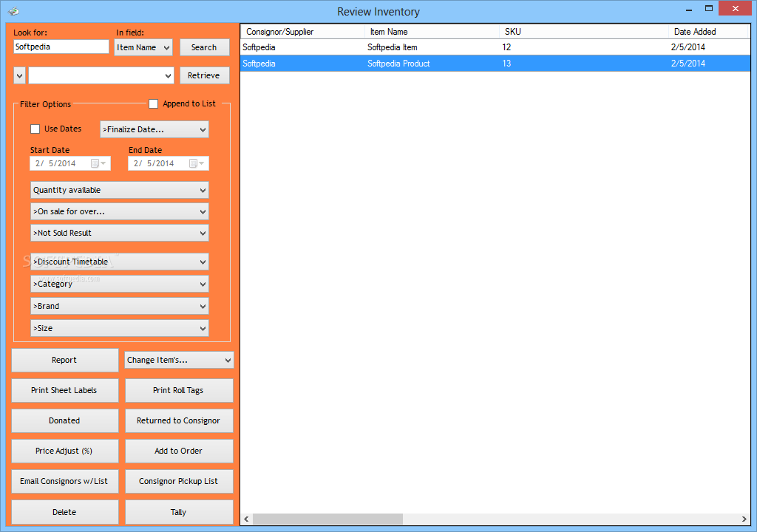Close the Review Inventory window
This screenshot has width=757, height=532.
click(736, 9)
